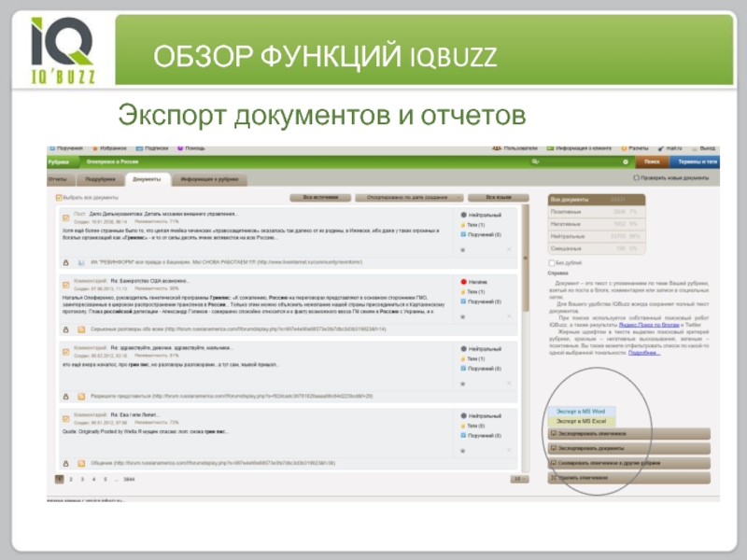Viewport: 747px width, 560px height.
Task: Click the orange Поиск button
Action: click(x=652, y=161)
